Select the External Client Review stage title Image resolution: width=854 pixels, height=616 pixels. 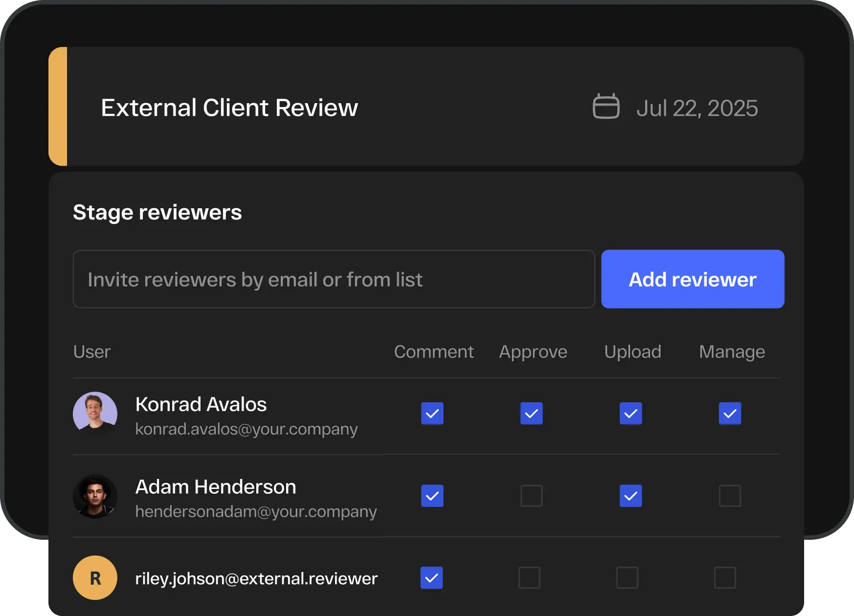229,108
